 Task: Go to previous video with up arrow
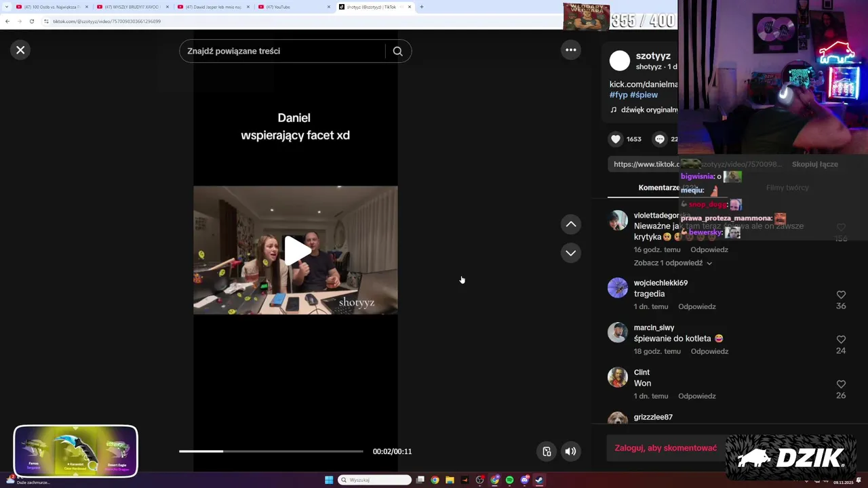(571, 224)
